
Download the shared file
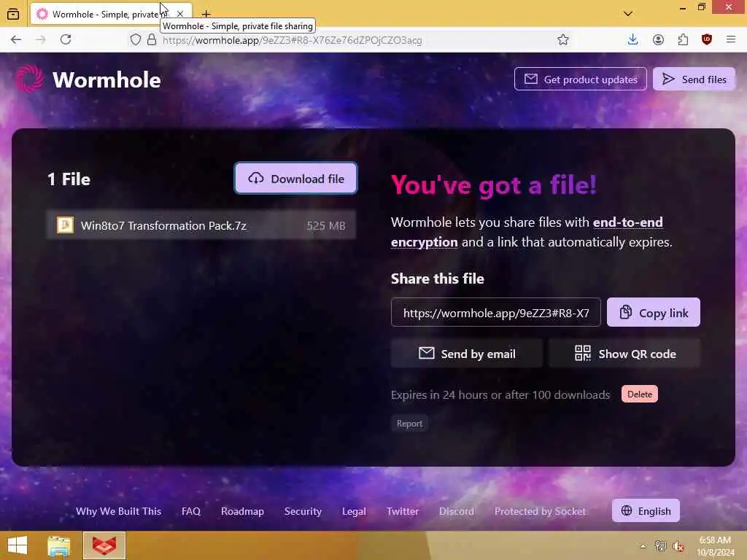296,179
